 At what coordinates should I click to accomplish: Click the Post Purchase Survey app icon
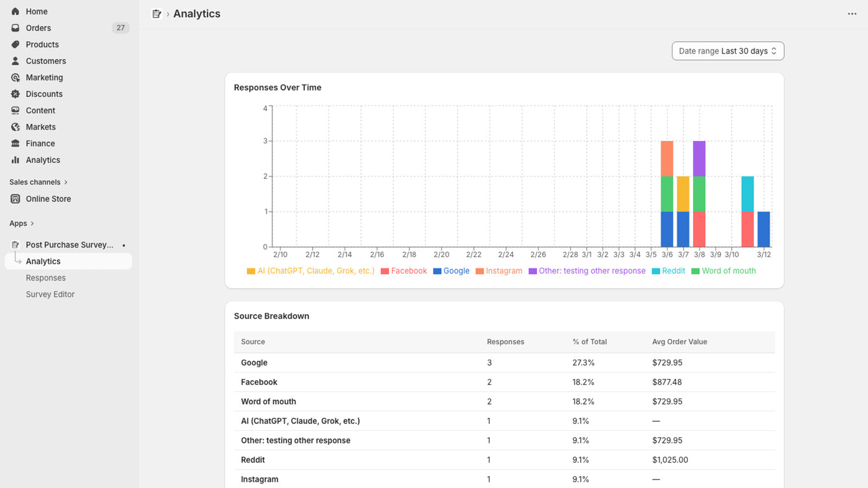click(x=15, y=245)
